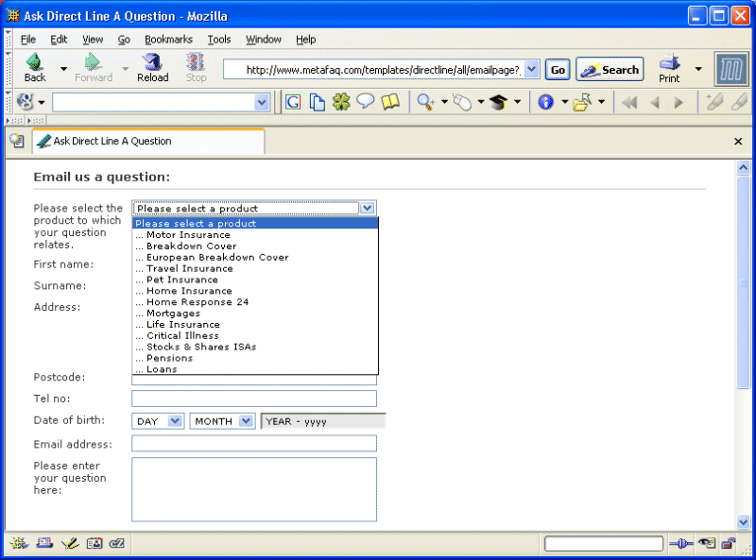Open the Google icon dropdown arrow
The width and height of the screenshot is (756, 560).
[42, 102]
